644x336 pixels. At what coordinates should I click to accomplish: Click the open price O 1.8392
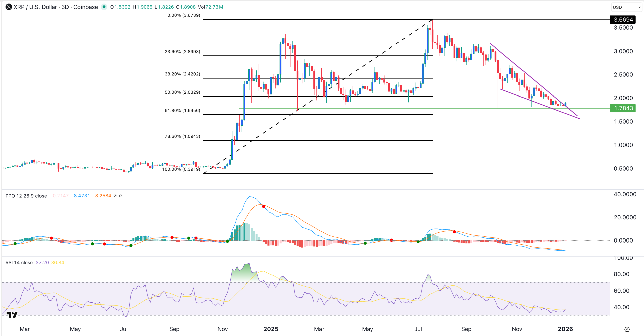pos(120,7)
